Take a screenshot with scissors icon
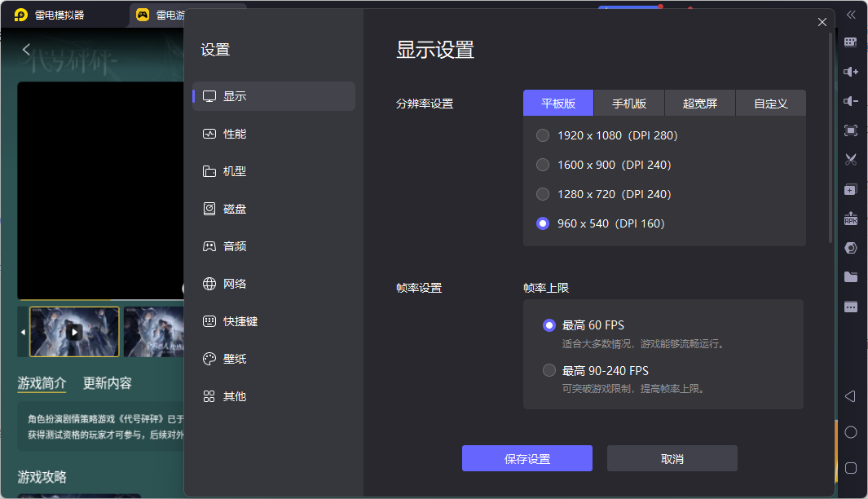Screen dimensions: 868x499 [850, 160]
